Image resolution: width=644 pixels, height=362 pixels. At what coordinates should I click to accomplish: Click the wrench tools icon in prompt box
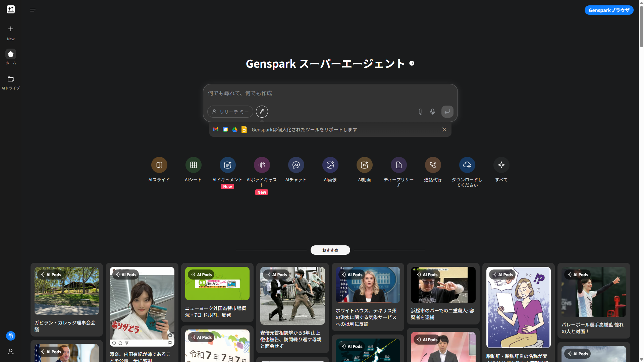coord(262,112)
